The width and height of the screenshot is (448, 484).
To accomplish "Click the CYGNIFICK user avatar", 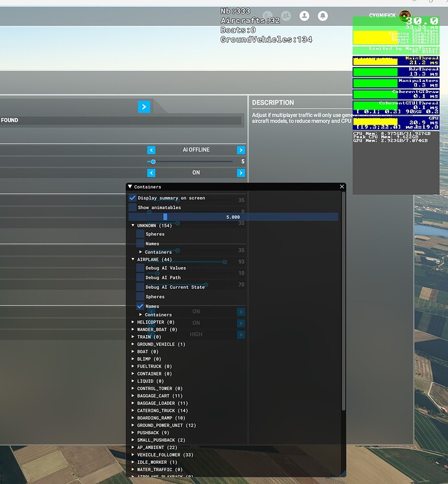I will point(404,15).
